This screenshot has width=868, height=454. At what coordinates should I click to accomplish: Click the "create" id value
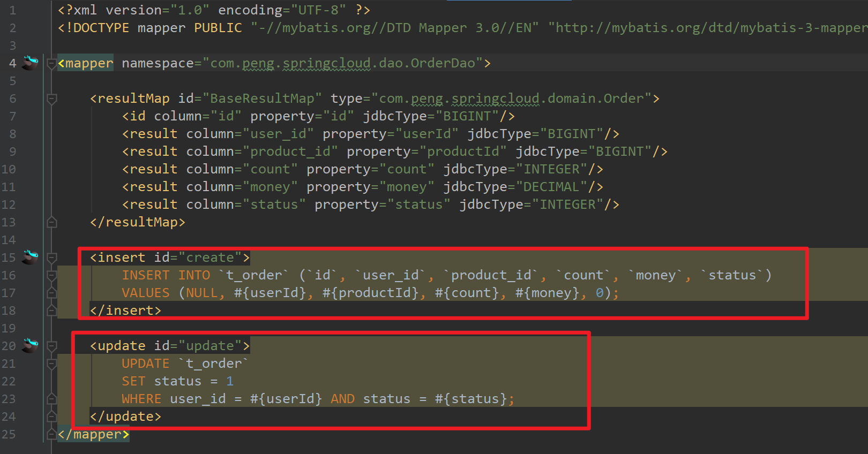point(210,258)
